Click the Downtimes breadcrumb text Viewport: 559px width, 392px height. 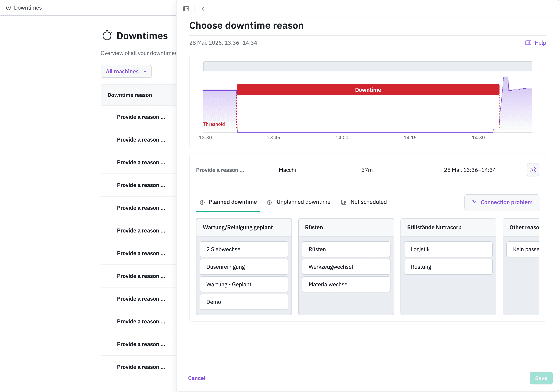28,8
